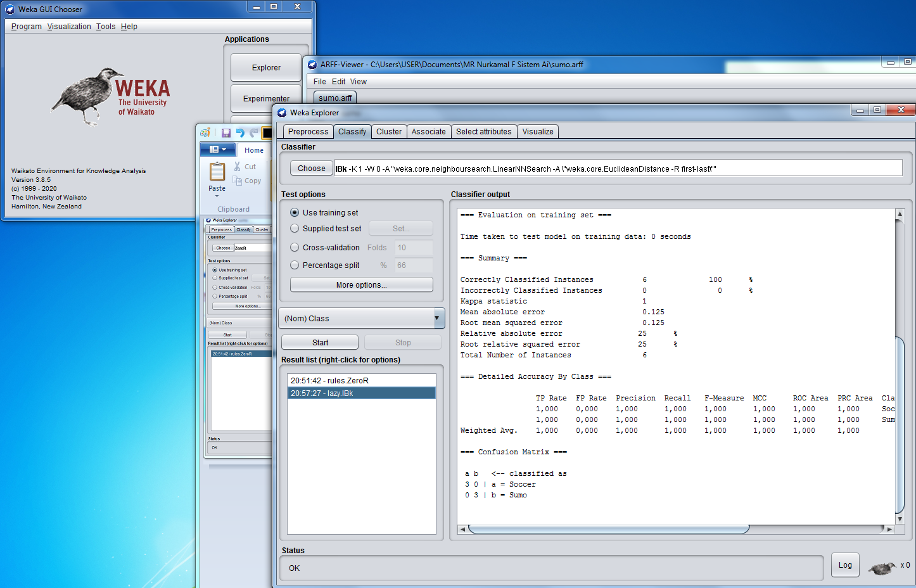This screenshot has width=916, height=588.
Task: Click the Start button to run classifier
Action: pyautogui.click(x=320, y=342)
